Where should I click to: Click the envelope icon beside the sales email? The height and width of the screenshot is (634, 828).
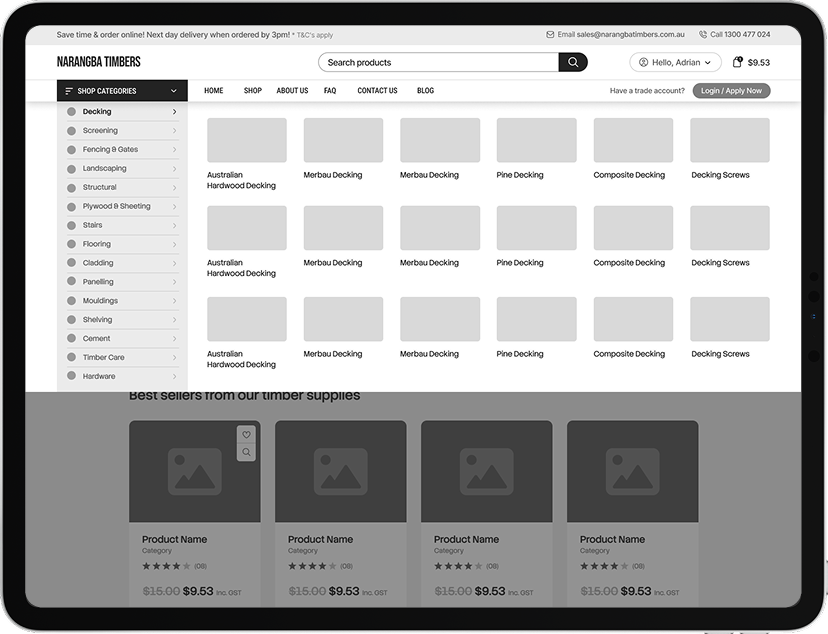pos(550,34)
